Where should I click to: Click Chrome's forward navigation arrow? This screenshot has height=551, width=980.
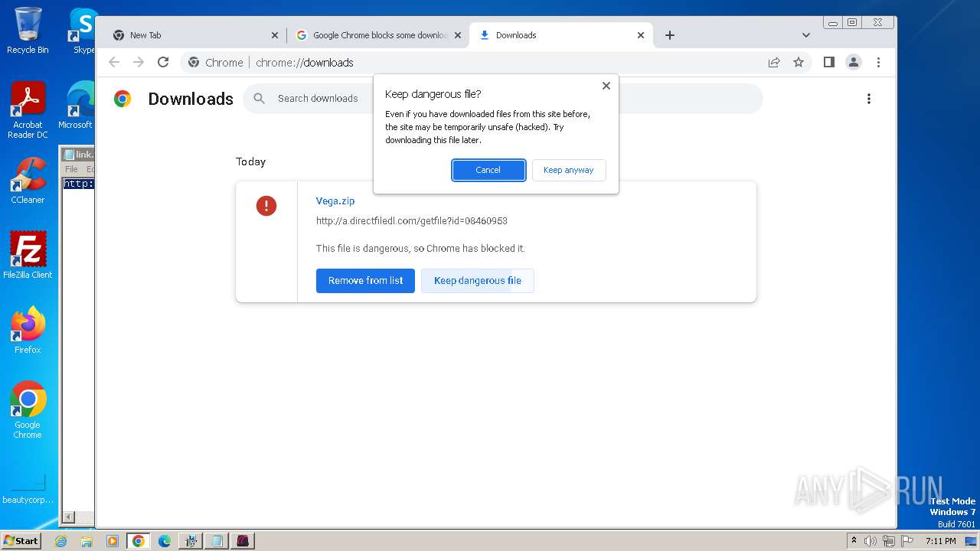click(x=139, y=62)
